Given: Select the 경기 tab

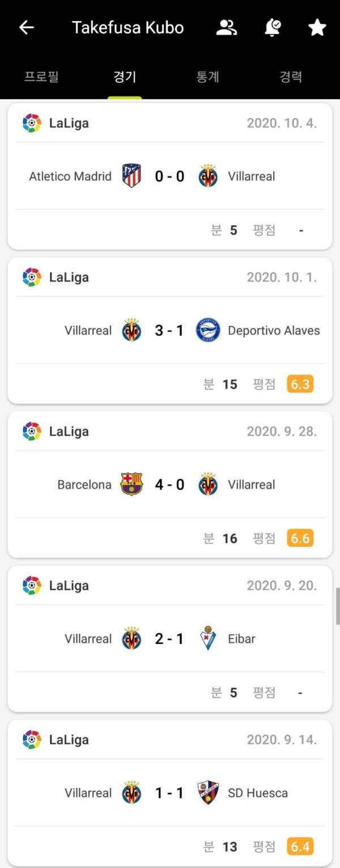Looking at the screenshot, I should pos(125,77).
